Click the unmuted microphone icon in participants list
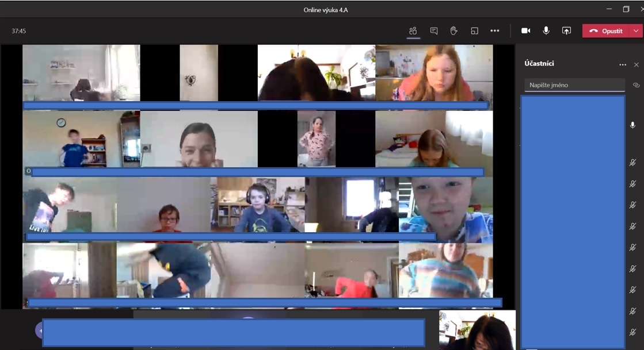Viewport: 644px width, 350px height. [632, 125]
